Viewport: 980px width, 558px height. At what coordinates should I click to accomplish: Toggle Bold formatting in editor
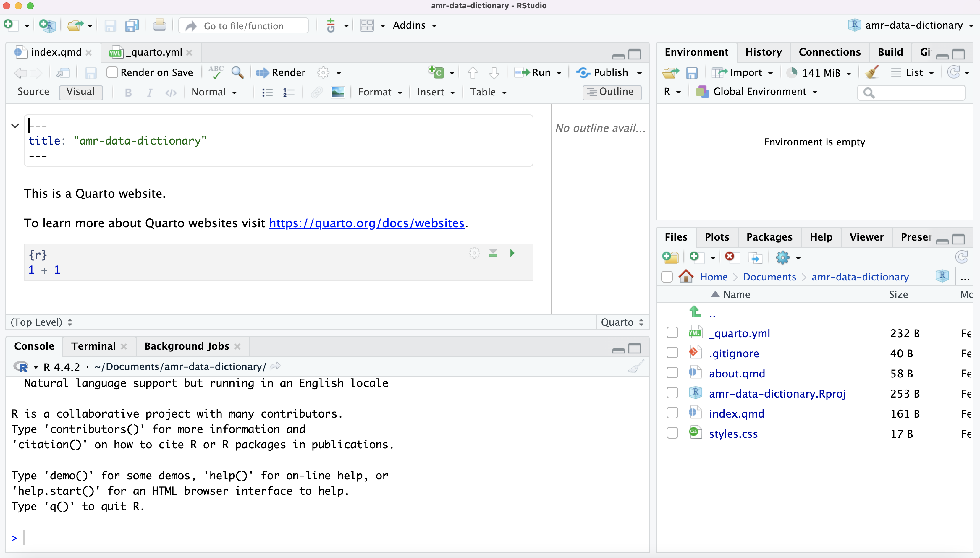[128, 93]
